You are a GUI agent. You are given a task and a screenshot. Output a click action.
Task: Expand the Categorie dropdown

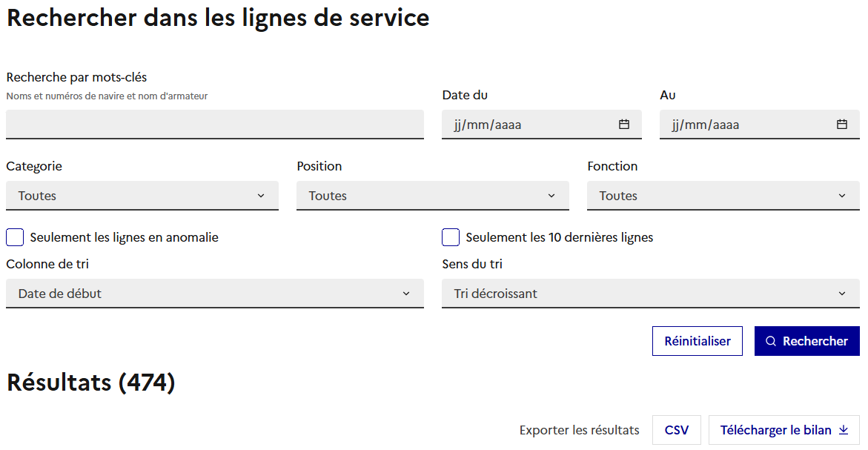click(142, 196)
